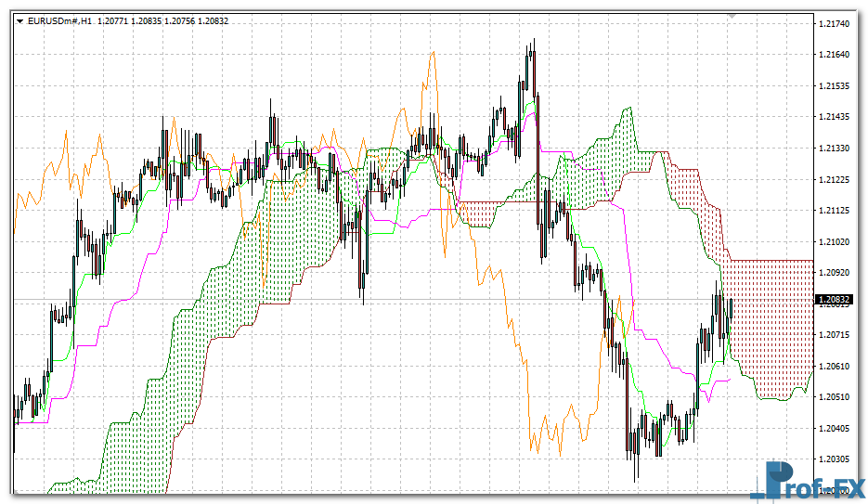The image size is (868, 504).
Task: Click the 1.21740 price axis label
Action: click(x=836, y=23)
